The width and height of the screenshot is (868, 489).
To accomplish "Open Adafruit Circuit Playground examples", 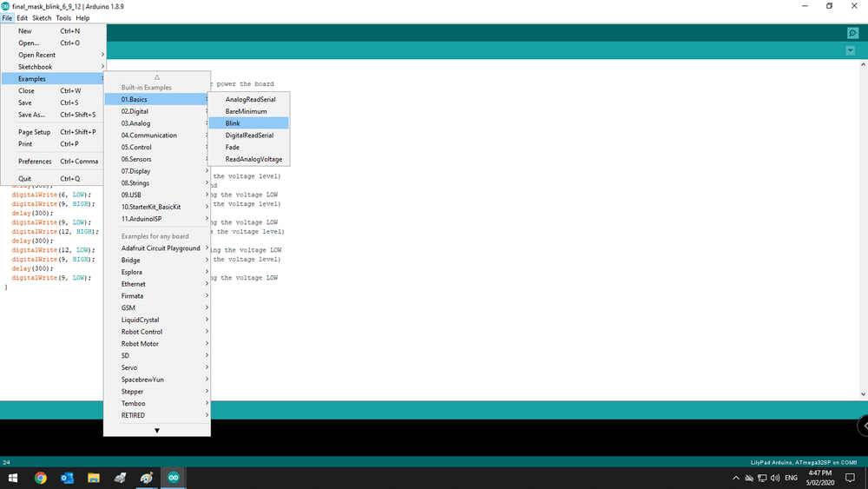I will [x=156, y=248].
